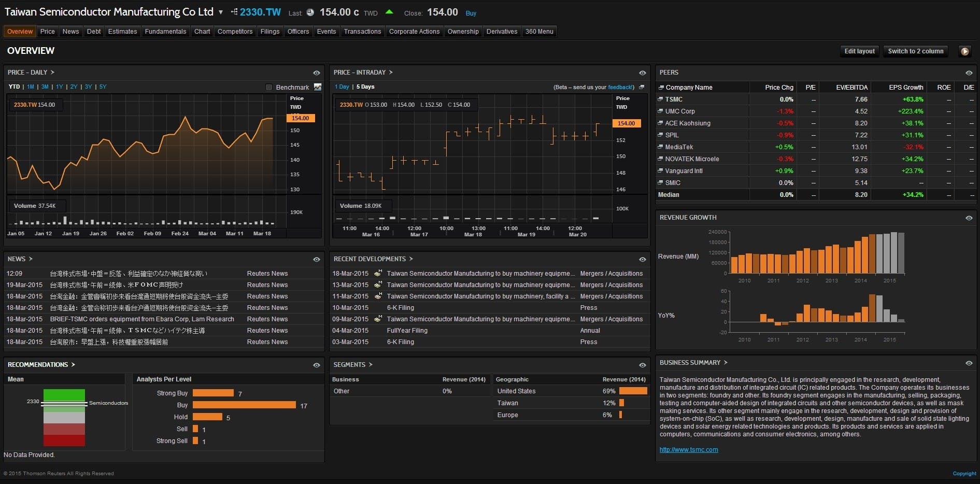The image size is (980, 484).
Task: Open BRIEF-TSMC orders equipment news headline
Action: [x=142, y=319]
